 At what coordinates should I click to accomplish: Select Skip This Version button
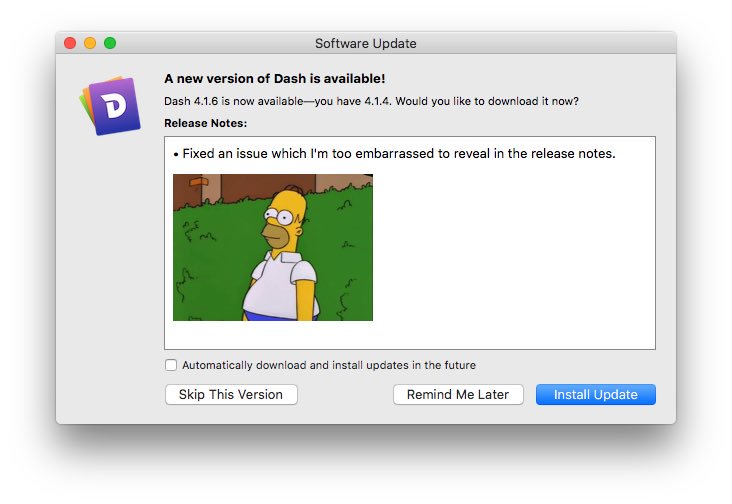(231, 394)
